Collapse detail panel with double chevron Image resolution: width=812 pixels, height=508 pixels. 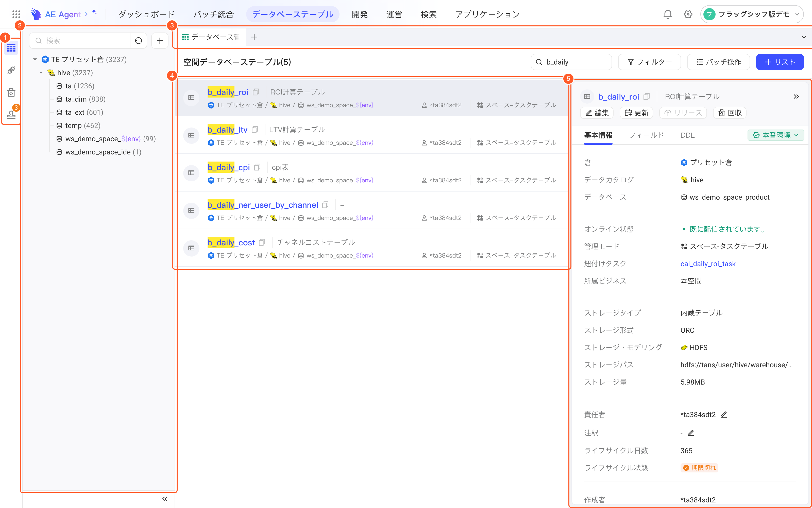click(796, 97)
